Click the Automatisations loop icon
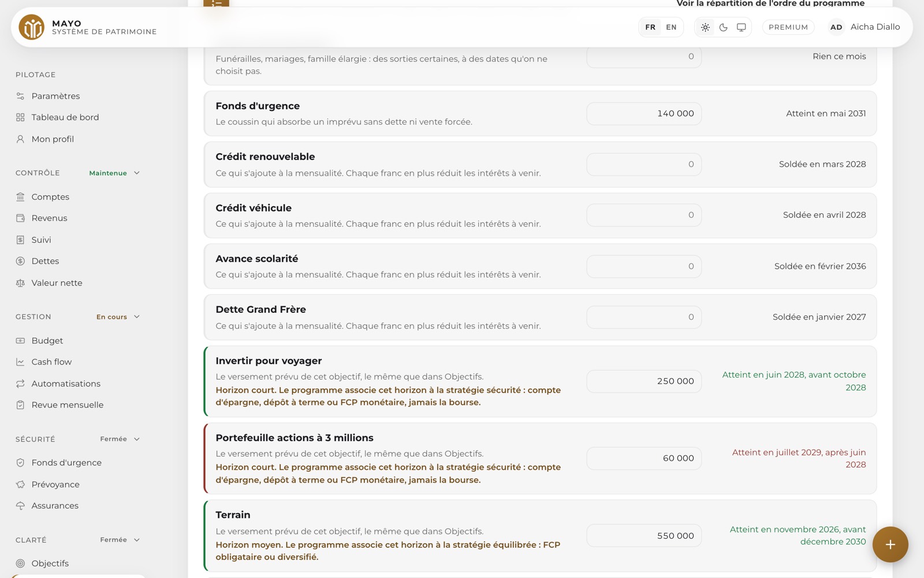924x578 pixels. coord(20,384)
